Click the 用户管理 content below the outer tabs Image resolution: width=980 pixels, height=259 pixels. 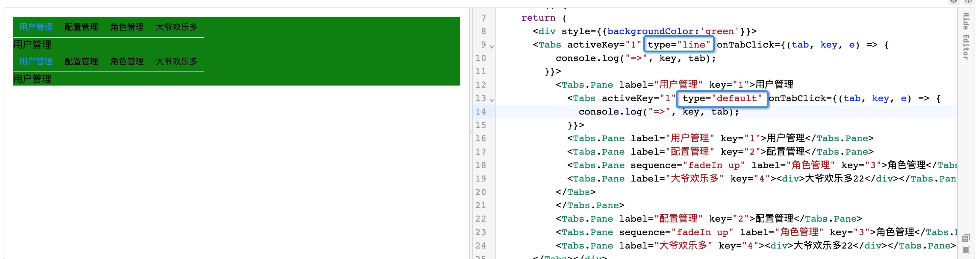coord(32,45)
